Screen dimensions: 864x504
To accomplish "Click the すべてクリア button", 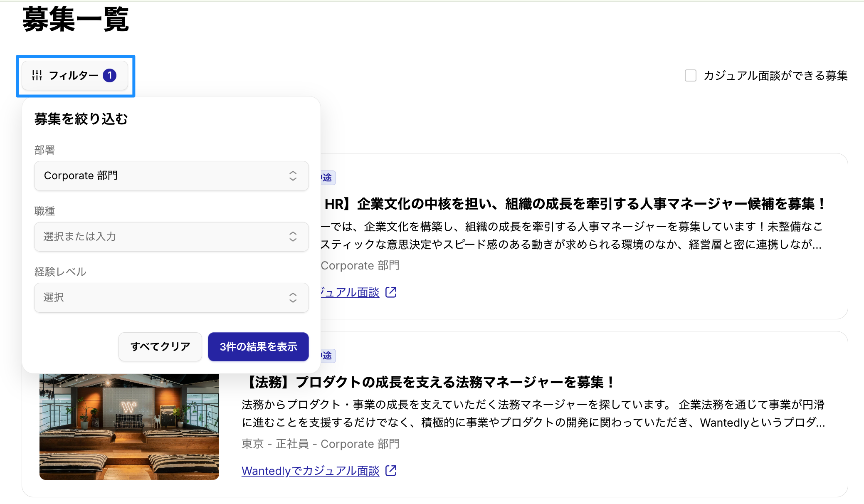I will 160,346.
